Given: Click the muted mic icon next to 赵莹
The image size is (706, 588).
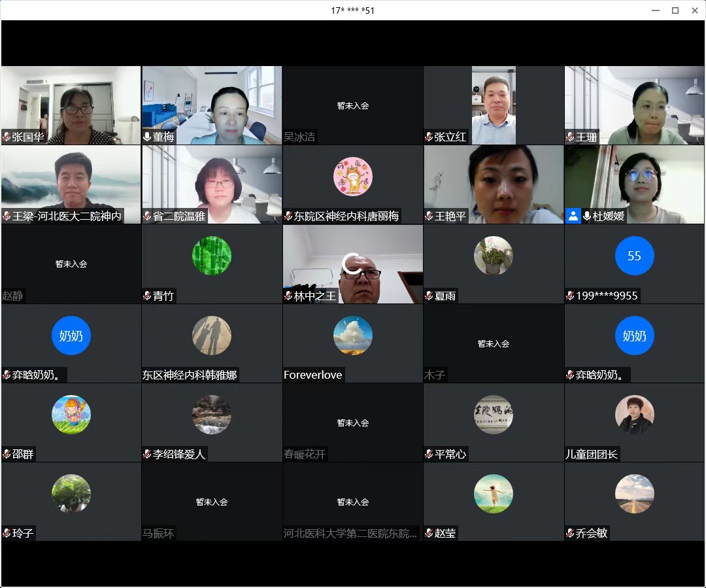Looking at the screenshot, I should [x=429, y=534].
